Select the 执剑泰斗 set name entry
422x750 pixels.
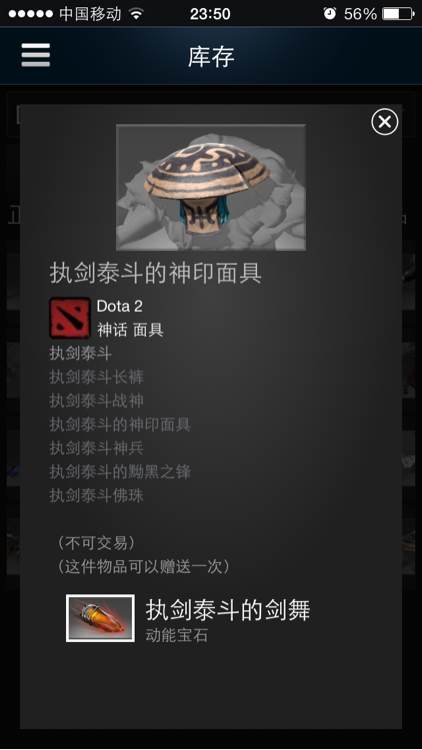point(81,354)
